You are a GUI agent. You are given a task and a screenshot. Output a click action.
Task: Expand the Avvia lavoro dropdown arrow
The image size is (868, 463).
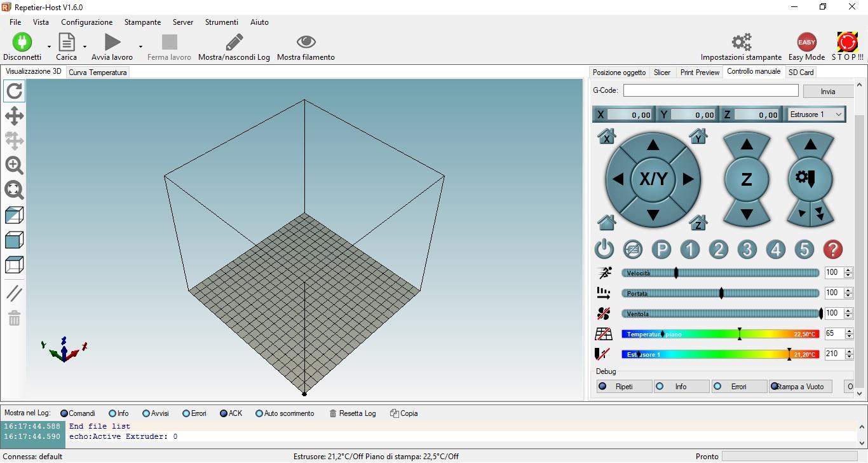point(140,46)
